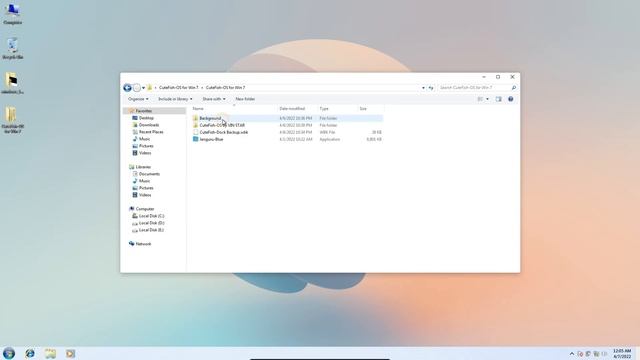This screenshot has width=640, height=360.
Task: Click the volume tray icon
Action: click(604, 354)
